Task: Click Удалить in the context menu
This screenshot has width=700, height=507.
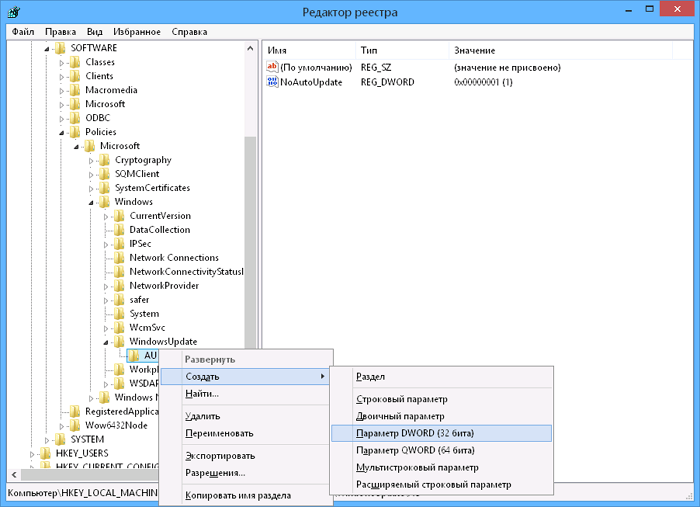Action: pyautogui.click(x=203, y=416)
